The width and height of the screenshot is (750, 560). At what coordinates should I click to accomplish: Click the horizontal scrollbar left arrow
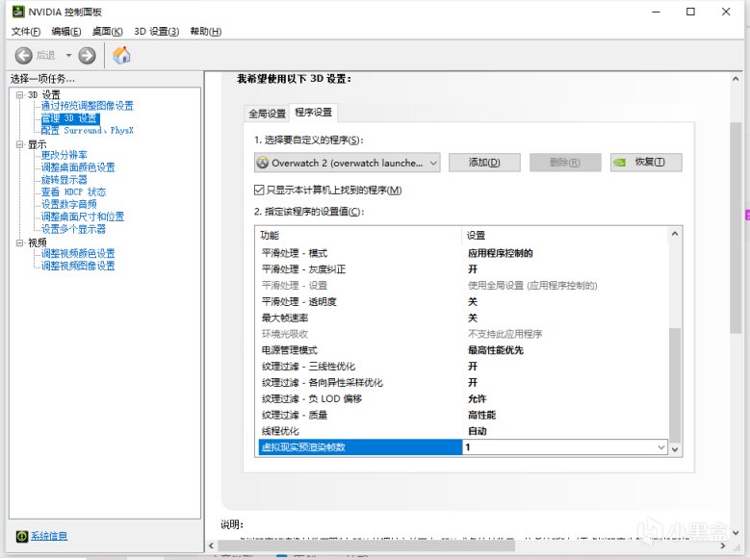tap(212, 546)
